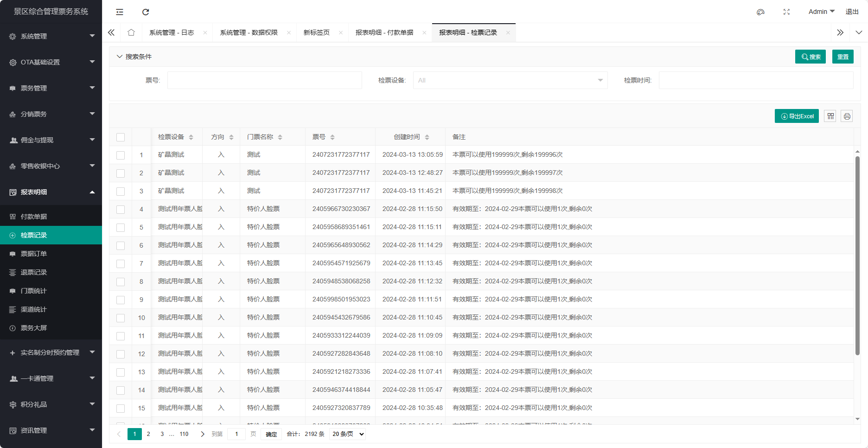Viewport: 868px width, 448px height.
Task: Open the Admin user dropdown
Action: pos(821,12)
